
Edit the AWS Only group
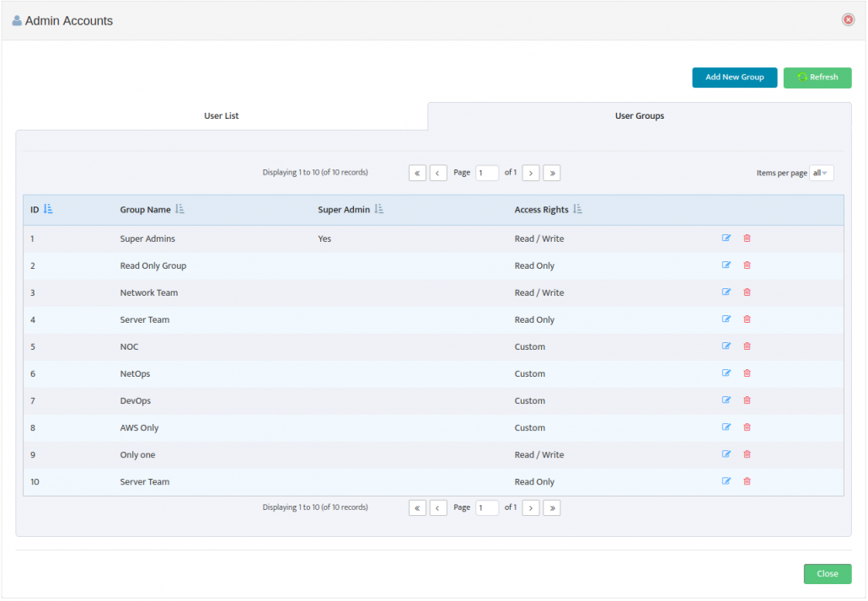[x=726, y=427]
